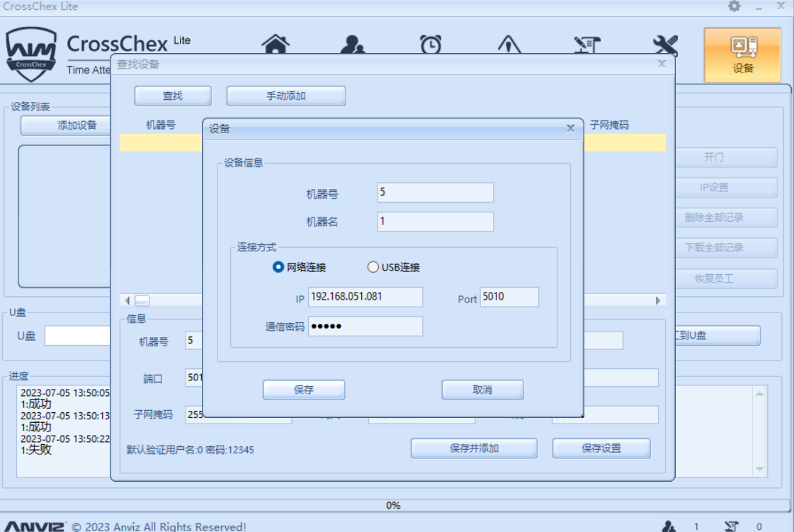794x532 pixels.
Task: Click the right arrow of horizontal scrollbar
Action: (658, 300)
